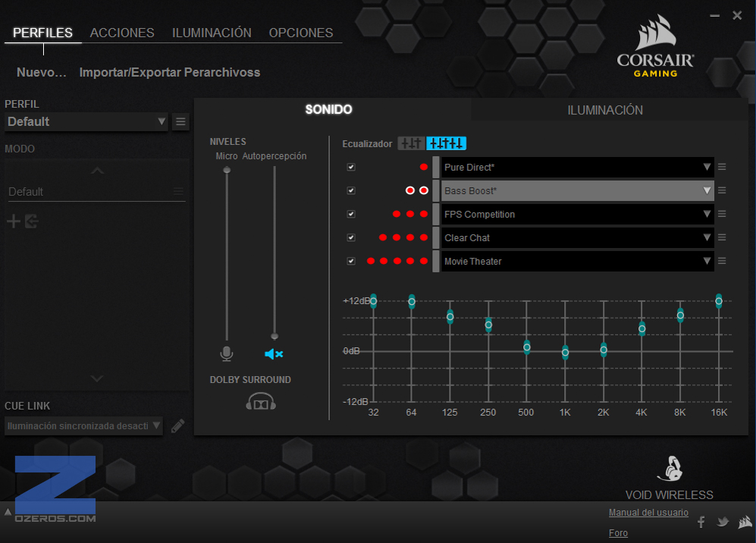Click the Autopercepción slider handle
756x543 pixels.
pos(274,336)
